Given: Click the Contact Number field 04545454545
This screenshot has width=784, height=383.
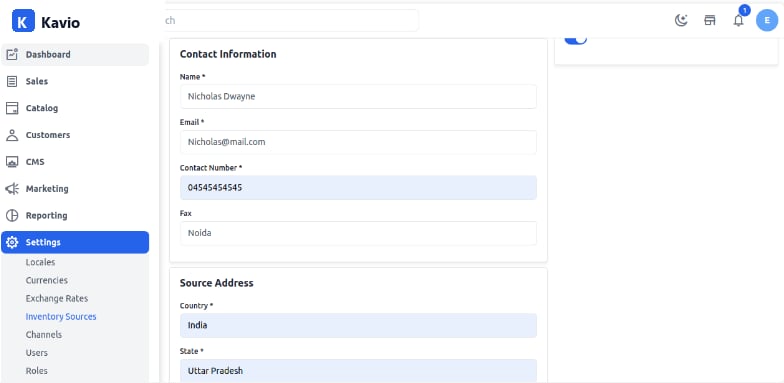Looking at the screenshot, I should pyautogui.click(x=358, y=188).
